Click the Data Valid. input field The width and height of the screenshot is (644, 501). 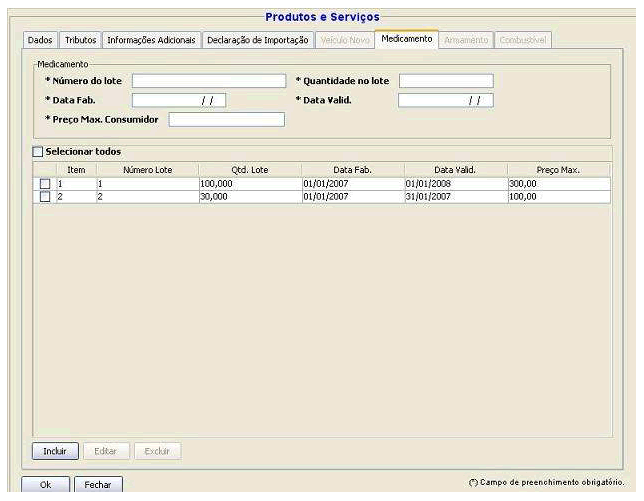(x=446, y=100)
